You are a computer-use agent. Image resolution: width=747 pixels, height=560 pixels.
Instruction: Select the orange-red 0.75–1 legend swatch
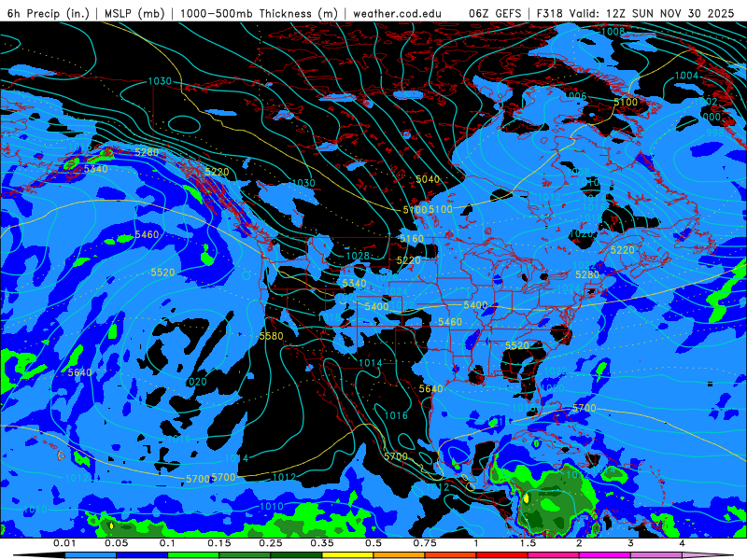pyautogui.click(x=451, y=555)
